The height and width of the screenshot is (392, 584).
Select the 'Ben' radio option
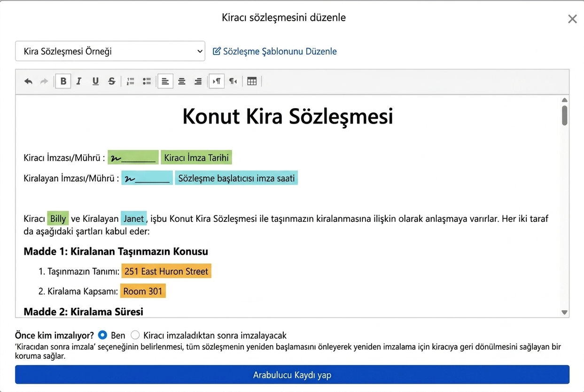click(x=102, y=335)
